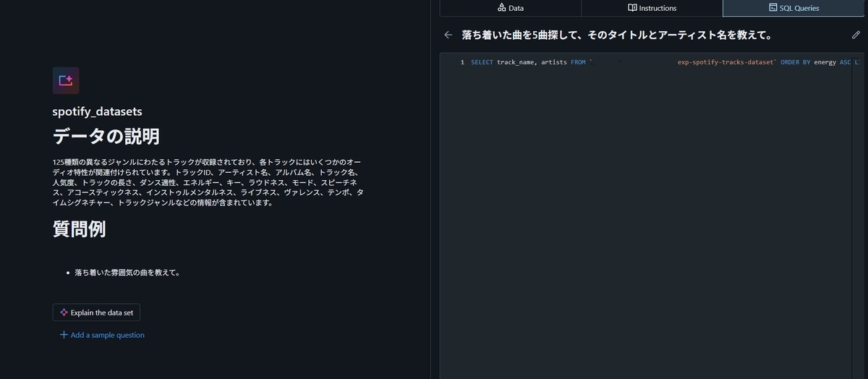Click the SELECT keyword in the query
This screenshot has height=379, width=868.
482,62
